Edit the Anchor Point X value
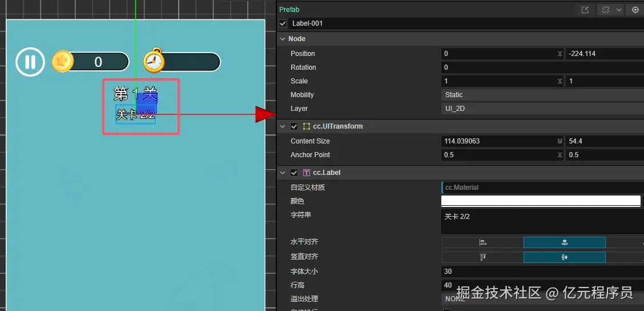Screen dimensions: 644x311 point(501,155)
